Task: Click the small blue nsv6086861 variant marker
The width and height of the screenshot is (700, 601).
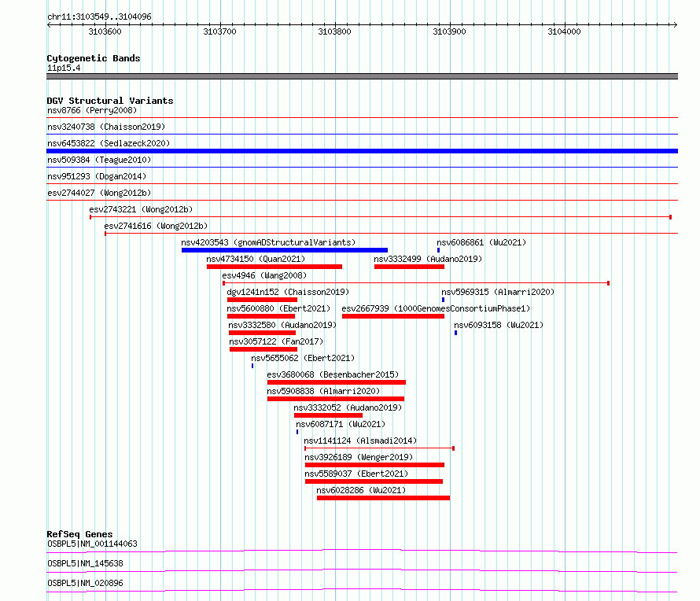Action: click(438, 250)
